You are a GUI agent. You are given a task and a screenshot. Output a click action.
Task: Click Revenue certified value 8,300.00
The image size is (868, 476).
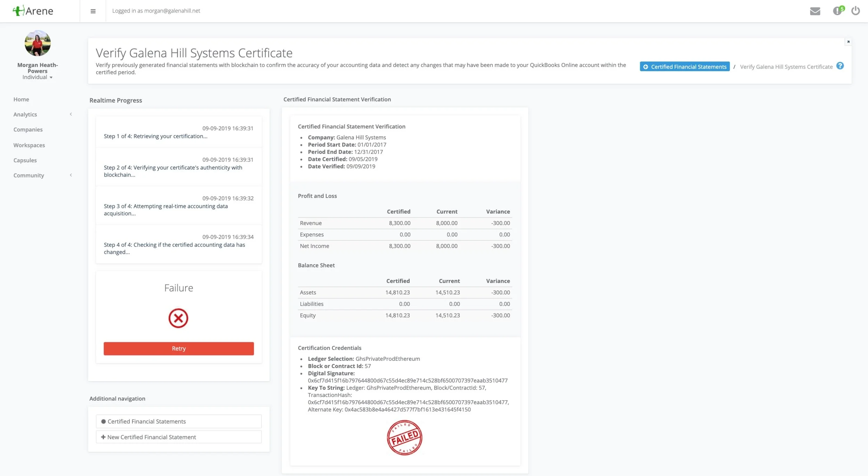click(399, 223)
